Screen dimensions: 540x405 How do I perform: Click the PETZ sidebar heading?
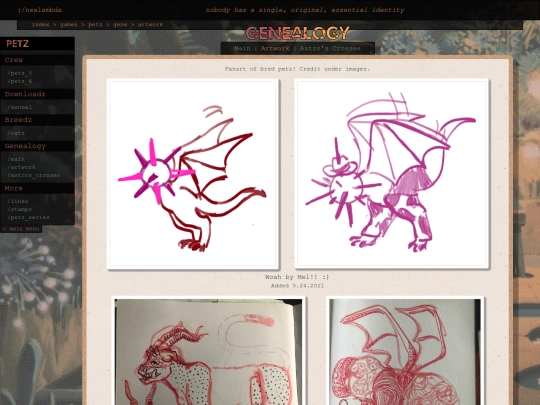click(x=38, y=44)
